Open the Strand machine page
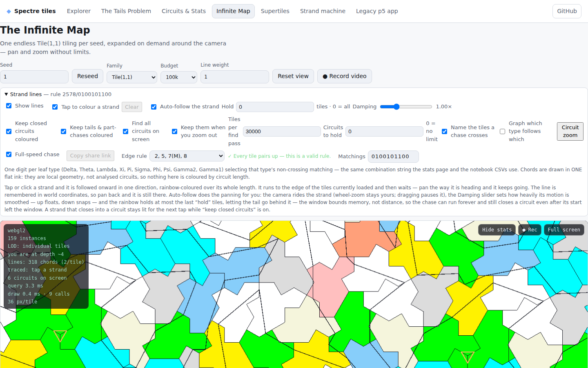The image size is (588, 368). point(323,11)
